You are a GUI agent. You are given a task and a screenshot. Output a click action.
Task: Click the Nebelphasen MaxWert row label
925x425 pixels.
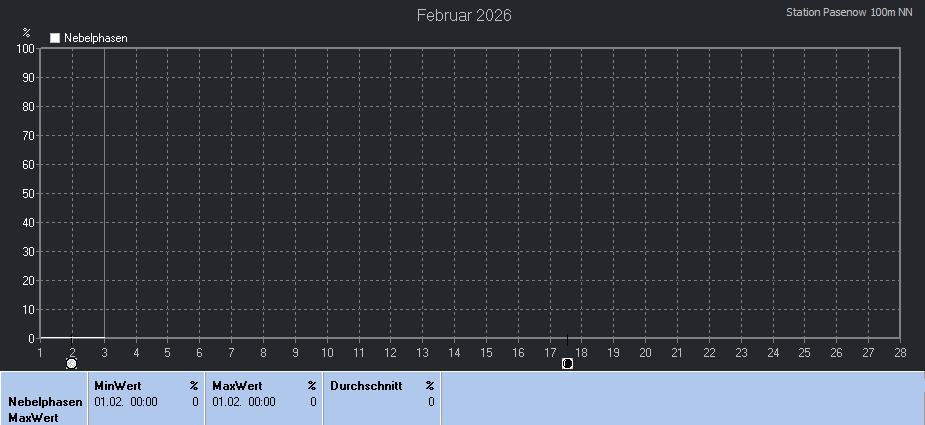tap(44, 410)
